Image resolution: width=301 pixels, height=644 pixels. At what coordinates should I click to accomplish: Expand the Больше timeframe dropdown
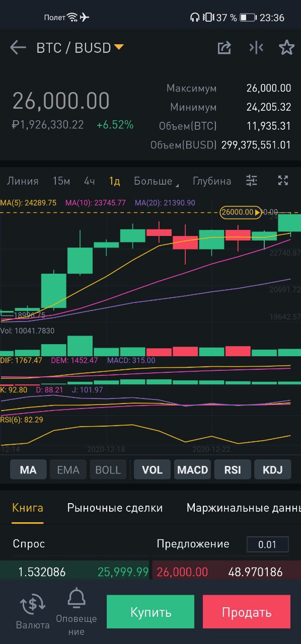click(156, 181)
